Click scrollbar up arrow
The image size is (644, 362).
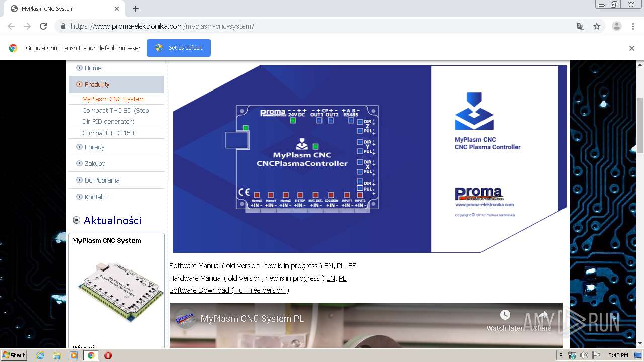(x=640, y=65)
